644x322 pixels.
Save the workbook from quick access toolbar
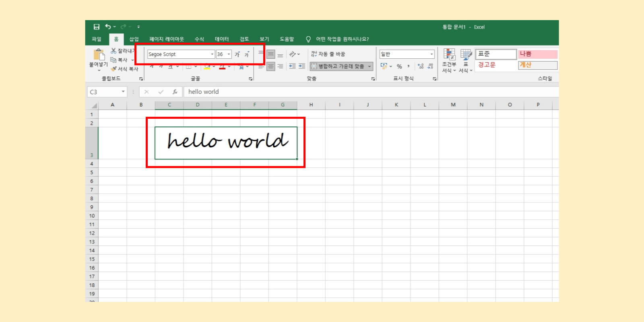coord(96,27)
